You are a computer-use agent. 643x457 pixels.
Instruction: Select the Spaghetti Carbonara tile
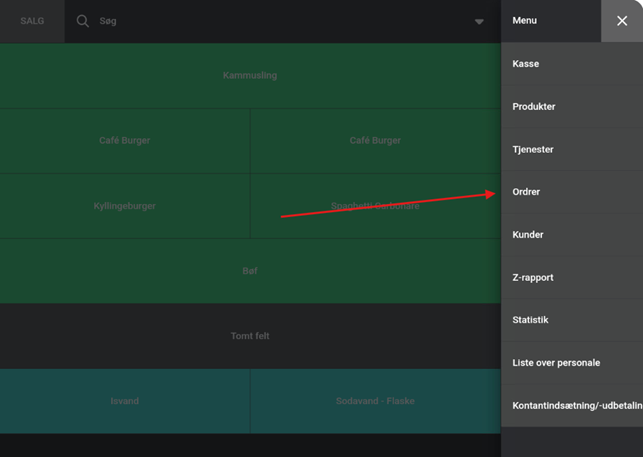[375, 206]
